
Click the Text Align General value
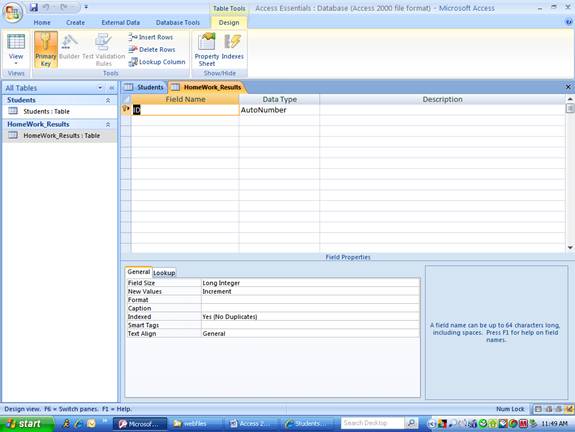[310, 334]
